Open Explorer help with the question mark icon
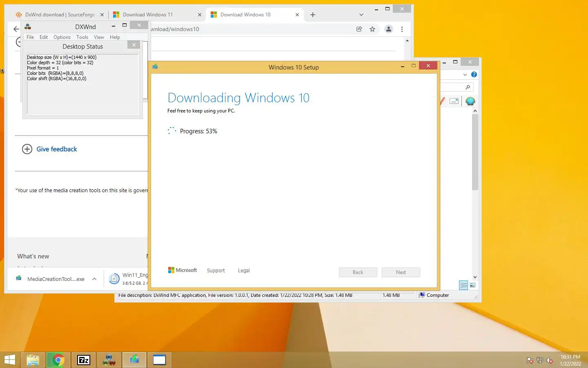This screenshot has width=588, height=368. (474, 74)
